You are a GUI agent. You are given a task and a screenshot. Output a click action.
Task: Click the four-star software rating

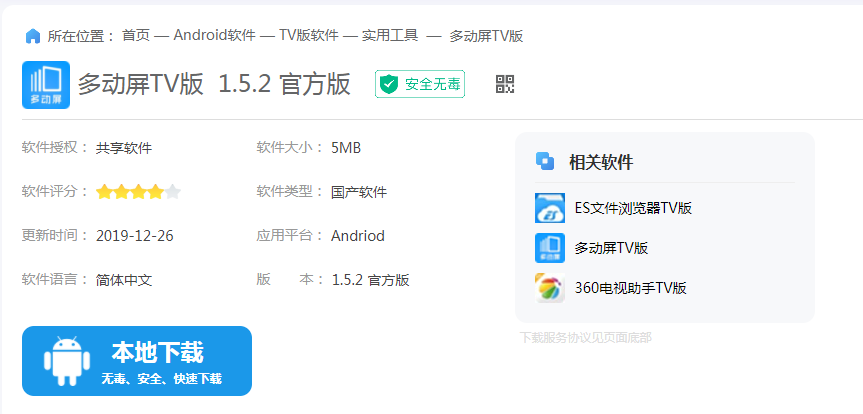pos(138,192)
